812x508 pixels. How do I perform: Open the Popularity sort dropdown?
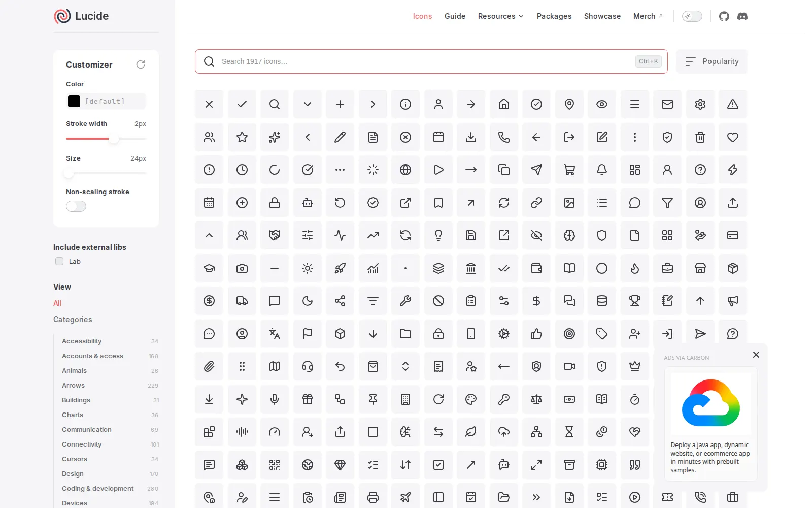click(712, 61)
